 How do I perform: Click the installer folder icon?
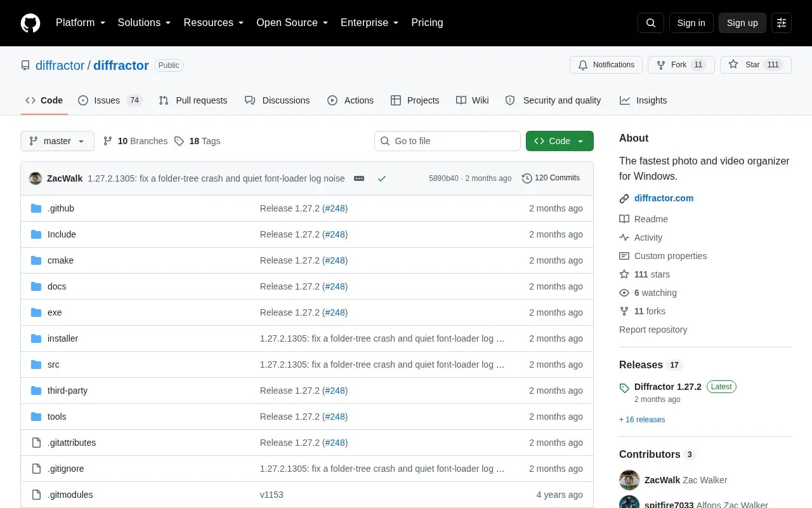coord(36,338)
